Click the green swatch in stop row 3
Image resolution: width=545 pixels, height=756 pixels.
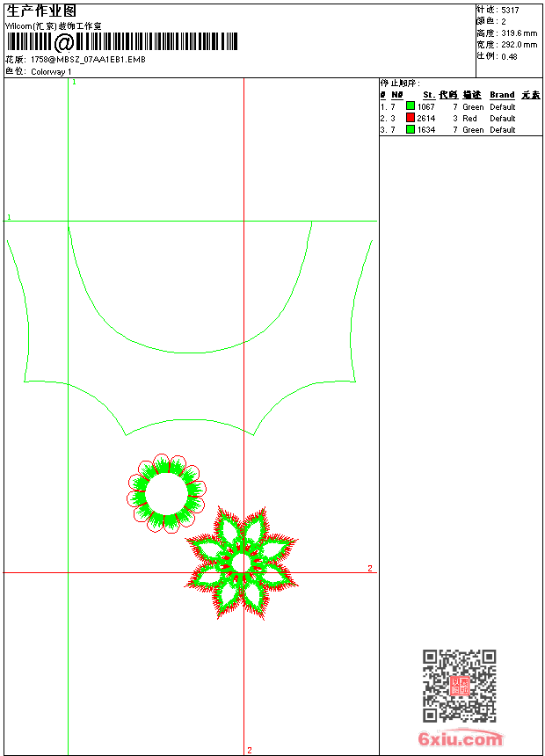pos(411,129)
